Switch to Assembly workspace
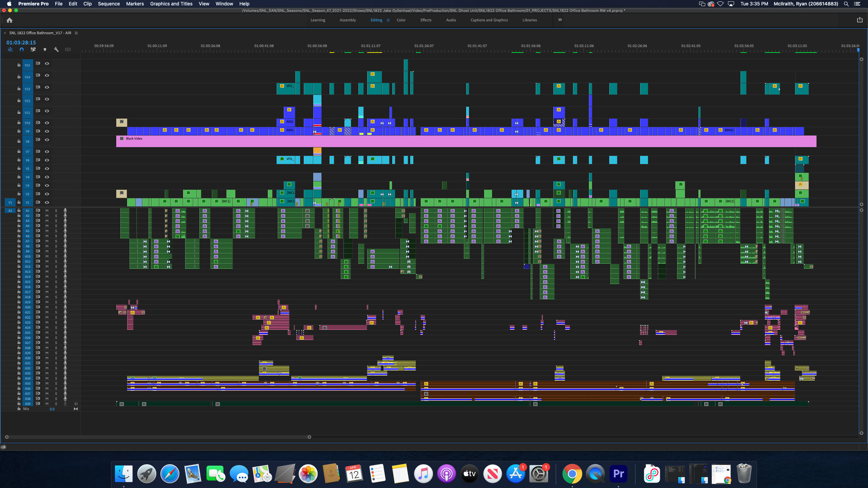 [348, 20]
